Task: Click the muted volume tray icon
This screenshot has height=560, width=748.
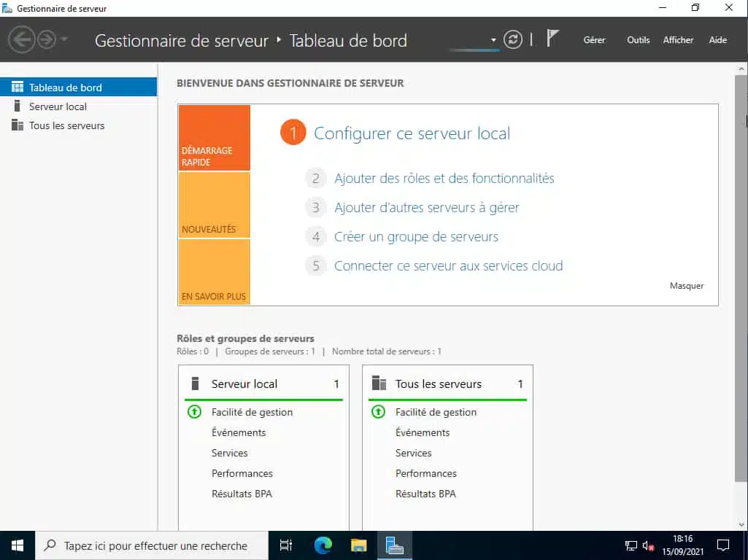Action: 648,545
